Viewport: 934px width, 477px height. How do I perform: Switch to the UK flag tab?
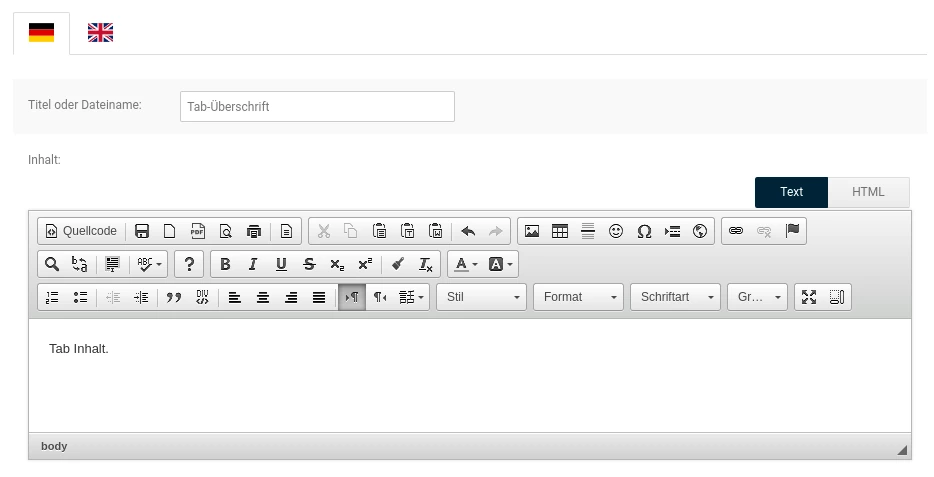100,33
